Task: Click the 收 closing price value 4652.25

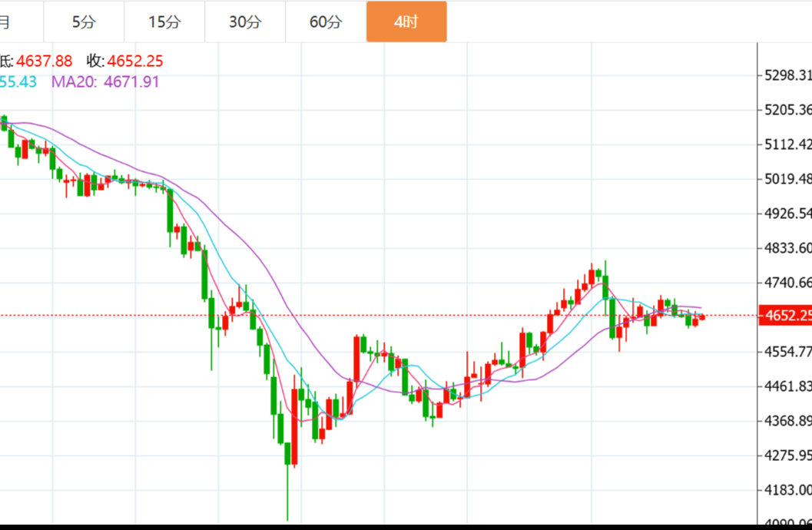Action: (x=134, y=61)
